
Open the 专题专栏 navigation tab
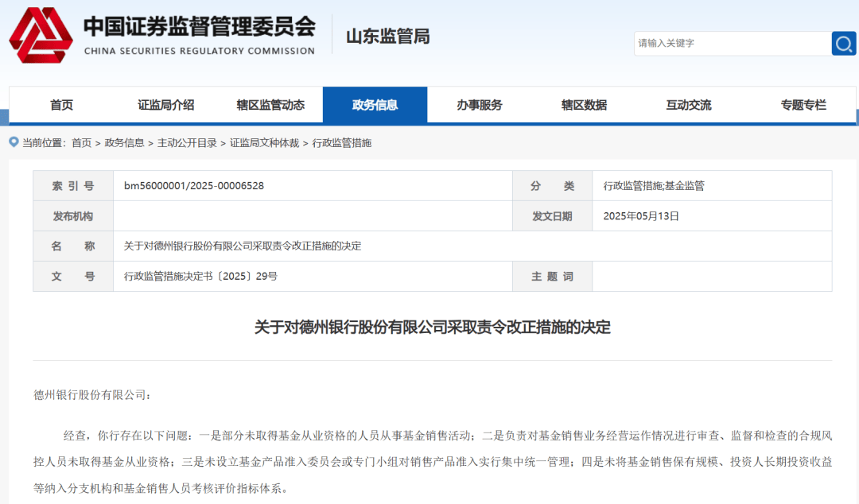(x=803, y=105)
